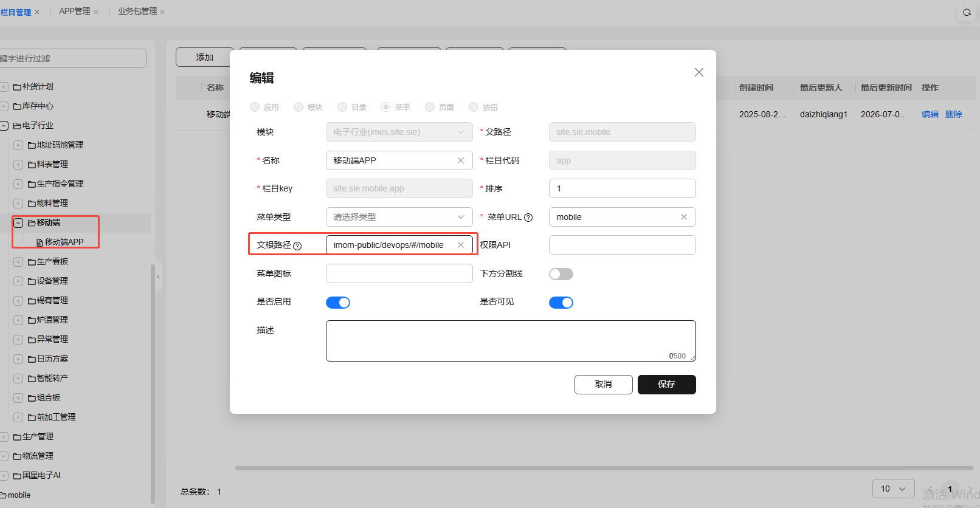Click the 菜单图标 input field
Screen dimensions: 980x508
click(399, 273)
